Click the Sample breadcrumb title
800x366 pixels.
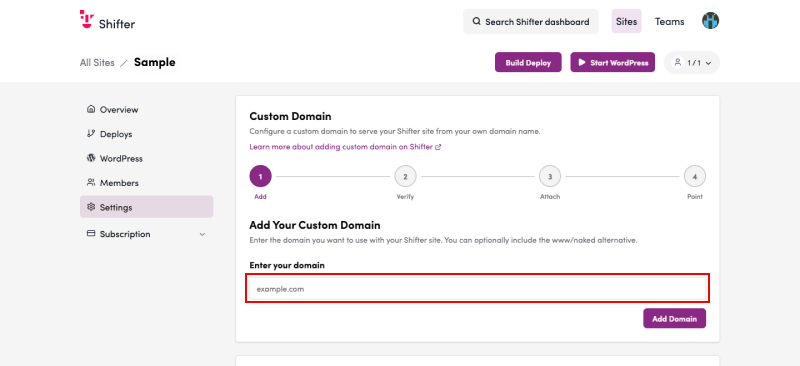(155, 62)
